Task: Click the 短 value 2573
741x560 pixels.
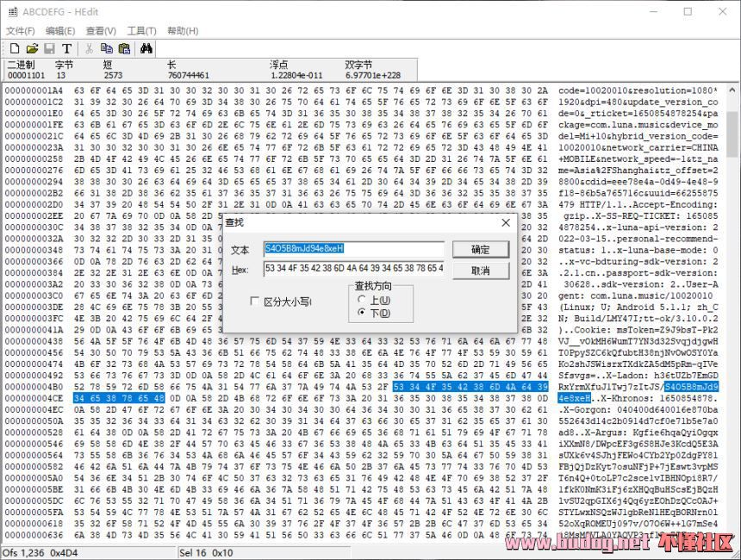Action: pyautogui.click(x=113, y=76)
